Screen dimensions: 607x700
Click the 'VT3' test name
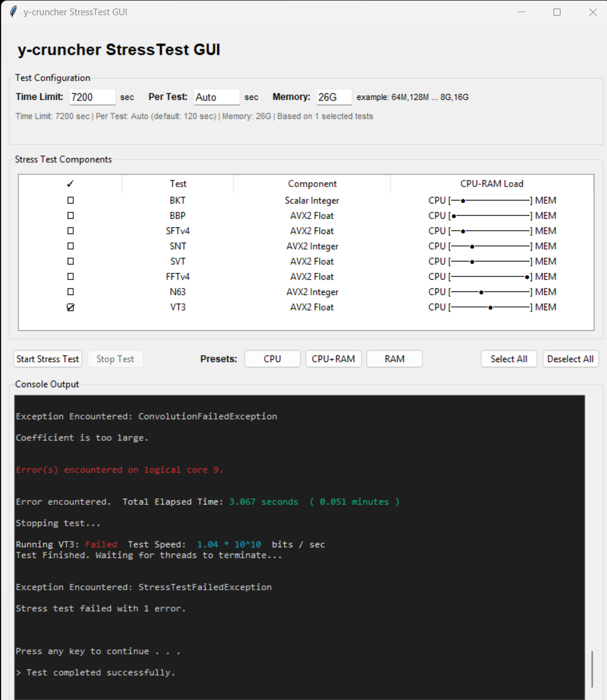tap(178, 307)
